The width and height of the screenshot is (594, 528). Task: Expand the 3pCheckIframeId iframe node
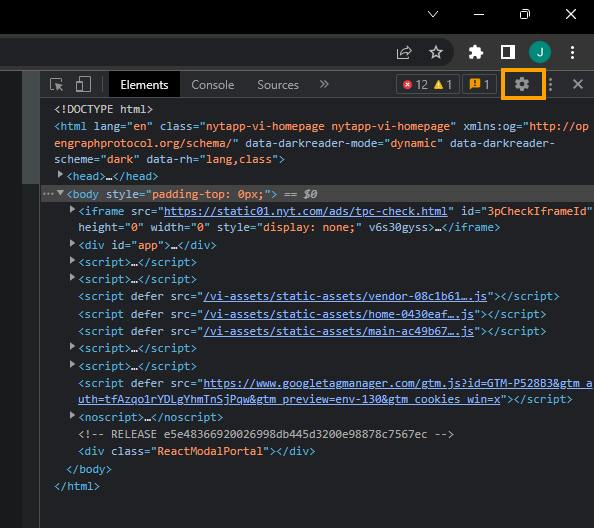(x=72, y=209)
